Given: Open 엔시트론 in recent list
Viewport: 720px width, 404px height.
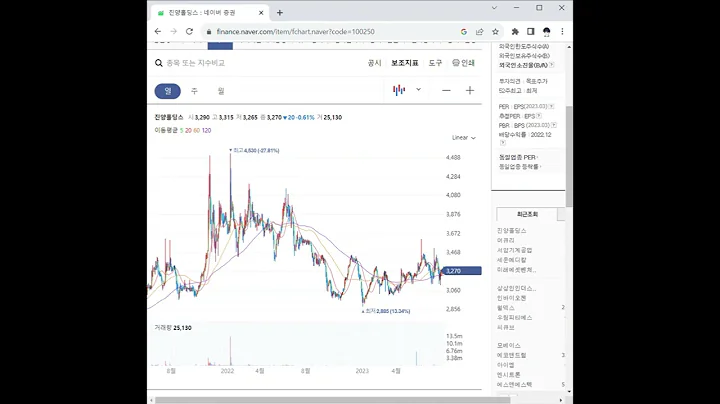Looking at the screenshot, I should click(x=509, y=375).
